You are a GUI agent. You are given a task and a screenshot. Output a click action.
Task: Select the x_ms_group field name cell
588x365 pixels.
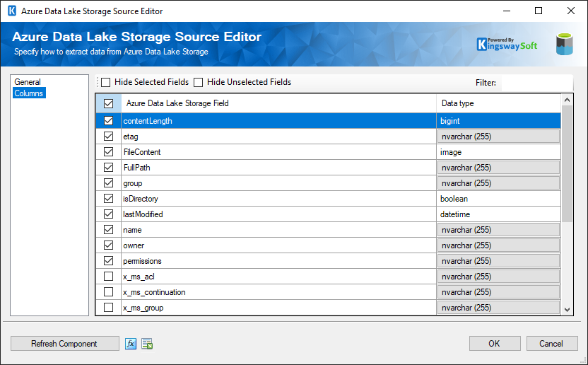point(278,308)
